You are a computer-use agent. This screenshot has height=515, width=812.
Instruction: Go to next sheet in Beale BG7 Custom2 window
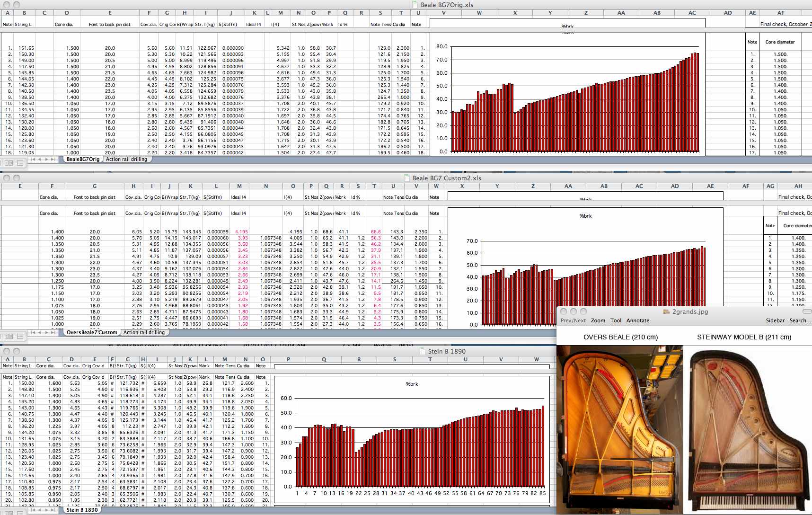coord(47,333)
